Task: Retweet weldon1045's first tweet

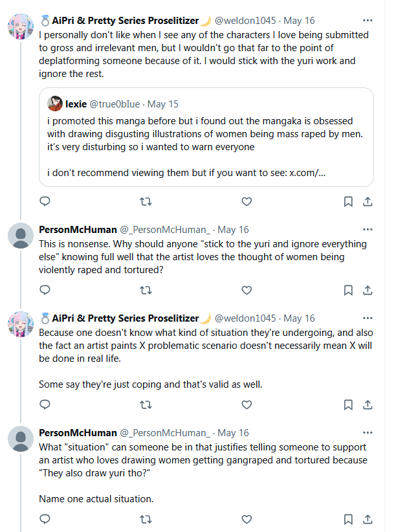Action: tap(146, 201)
